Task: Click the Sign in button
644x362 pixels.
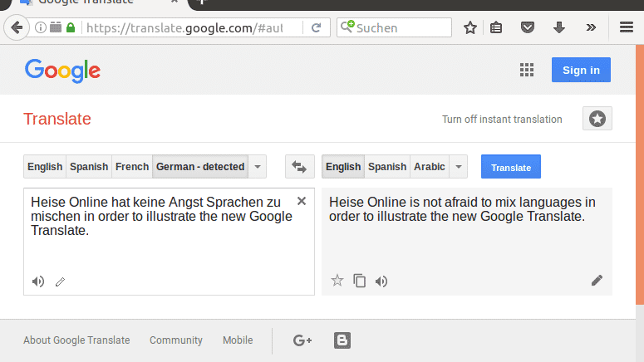Action: tap(581, 70)
